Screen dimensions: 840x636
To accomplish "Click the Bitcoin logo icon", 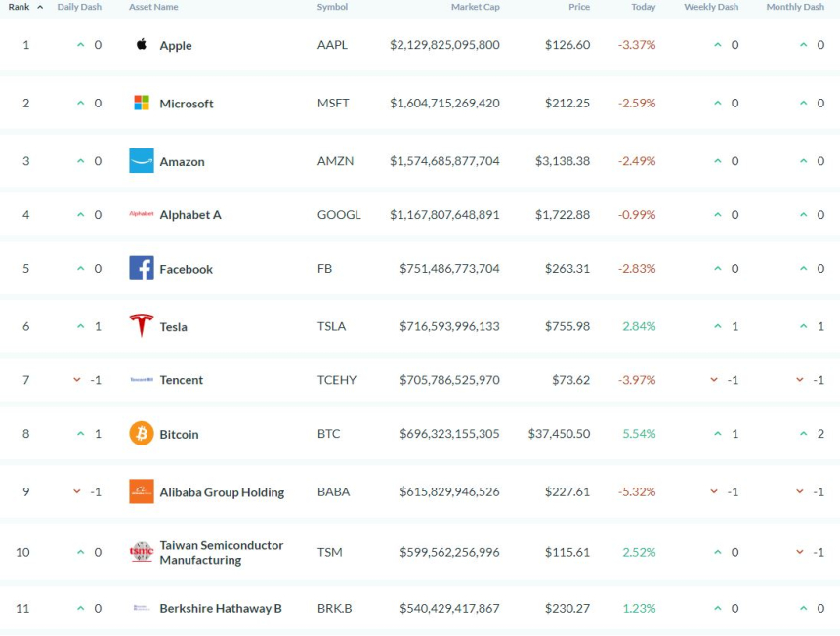I will [x=142, y=434].
